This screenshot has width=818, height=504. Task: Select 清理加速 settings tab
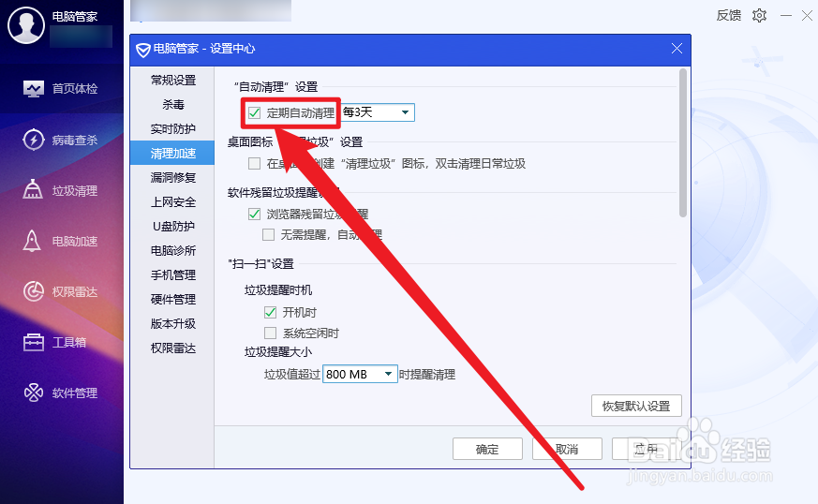click(172, 153)
